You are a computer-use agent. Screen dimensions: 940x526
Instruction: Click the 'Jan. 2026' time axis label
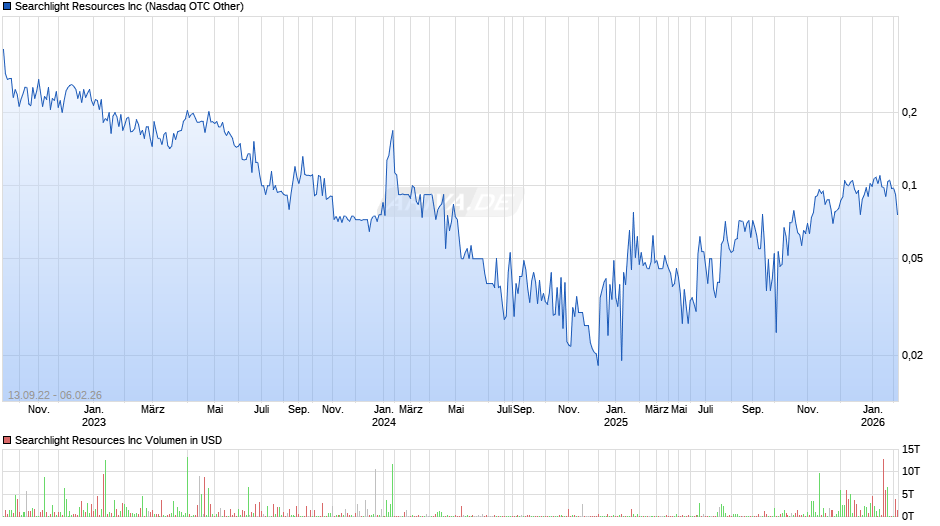click(873, 416)
